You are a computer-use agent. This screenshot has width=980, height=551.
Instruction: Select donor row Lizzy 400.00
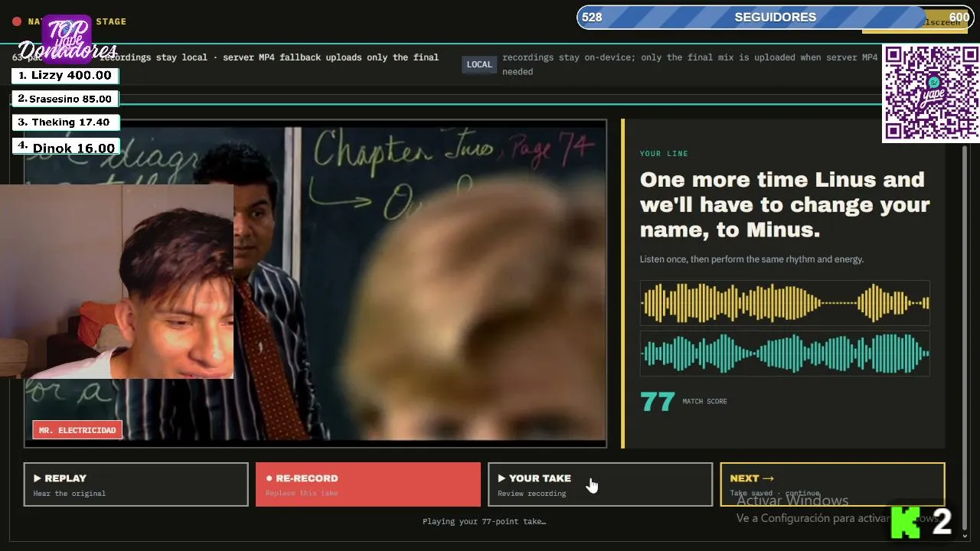(x=65, y=76)
